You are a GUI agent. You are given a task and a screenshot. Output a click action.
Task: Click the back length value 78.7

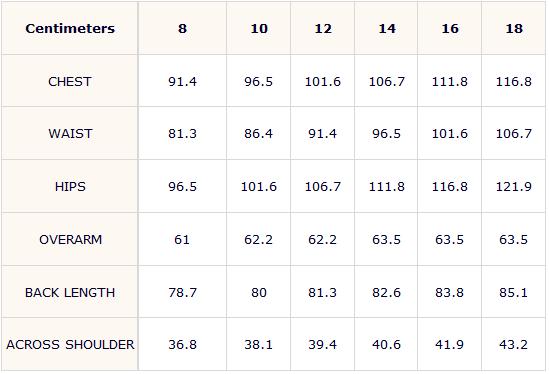[182, 293]
